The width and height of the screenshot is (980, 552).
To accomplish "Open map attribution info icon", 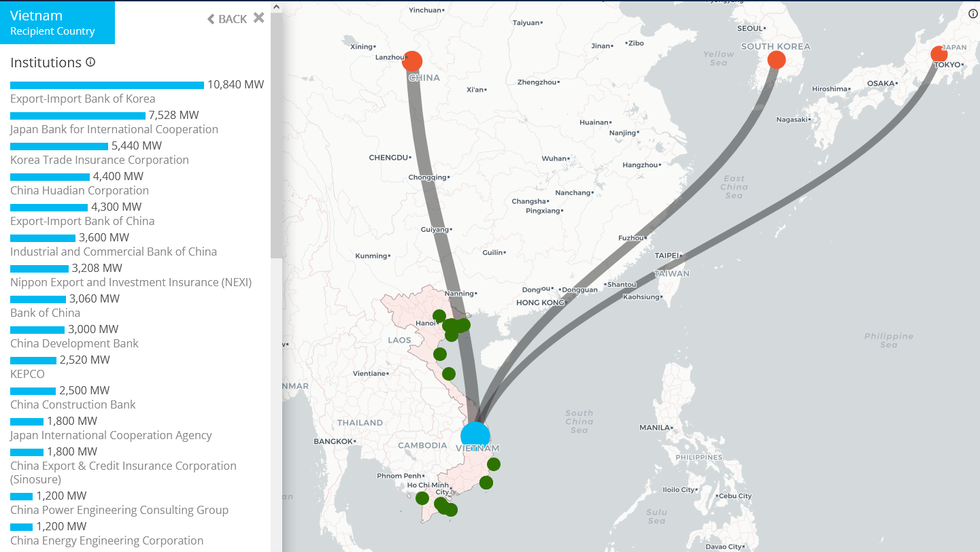I will (x=973, y=14).
